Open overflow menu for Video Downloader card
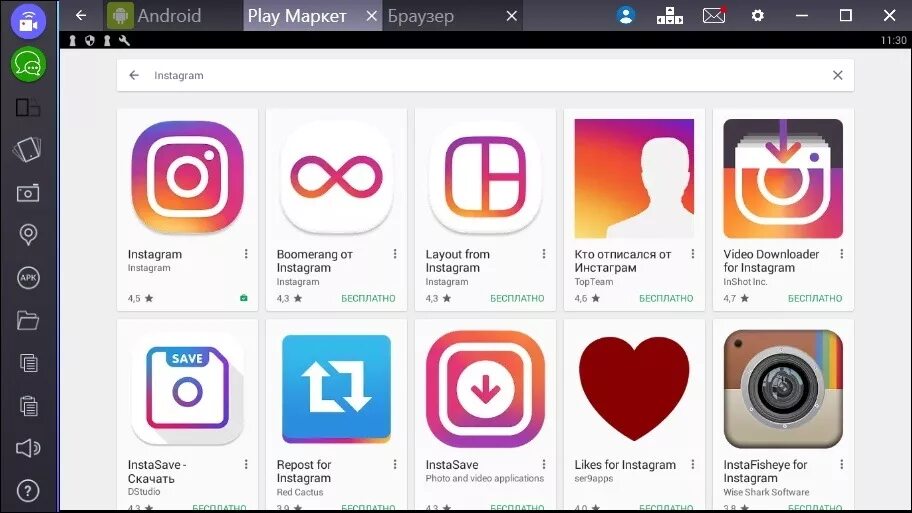Screen dimensions: 912x513 (842, 254)
